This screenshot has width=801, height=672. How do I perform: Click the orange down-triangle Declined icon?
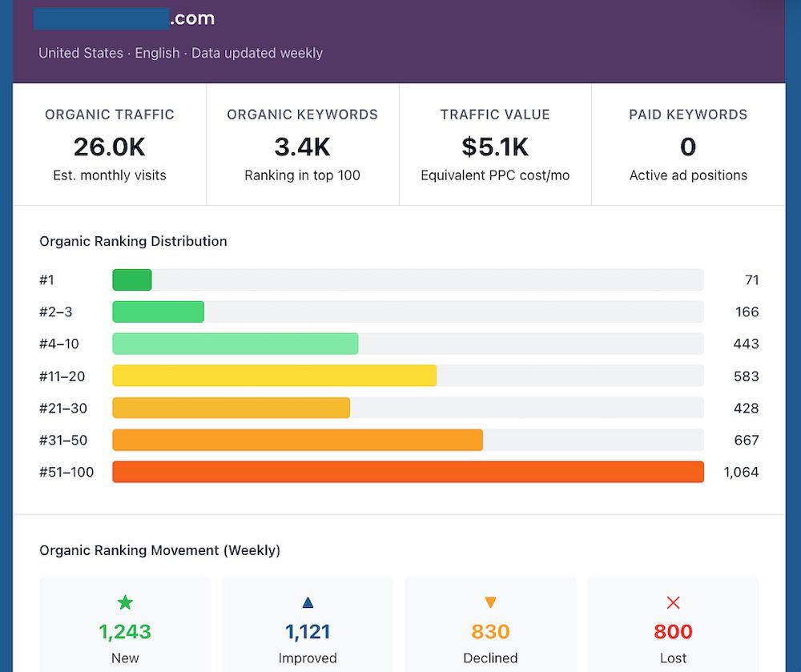(x=490, y=602)
